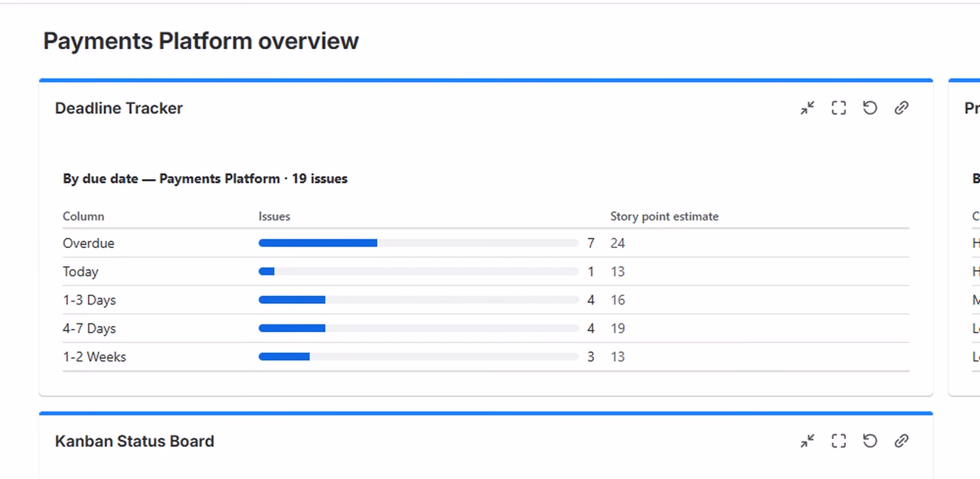Viewport: 980px width, 479px height.
Task: Click Today issue count 1
Action: 591,272
